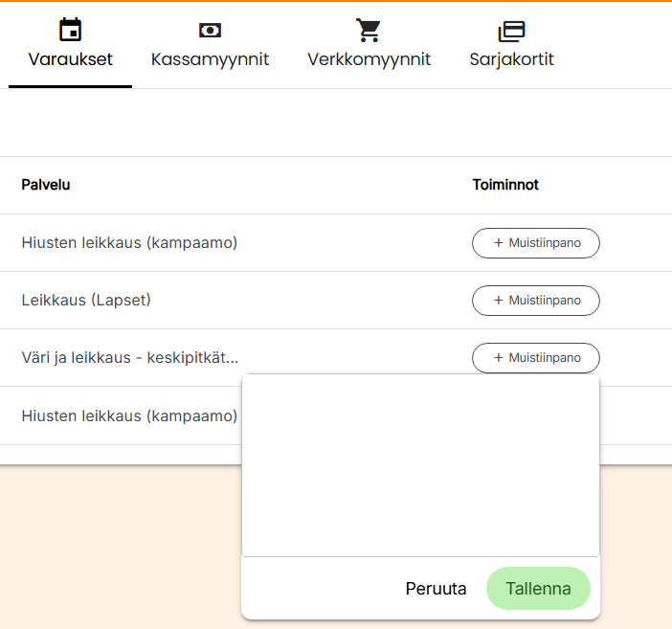Cancel the note with Peruuta

click(x=436, y=589)
